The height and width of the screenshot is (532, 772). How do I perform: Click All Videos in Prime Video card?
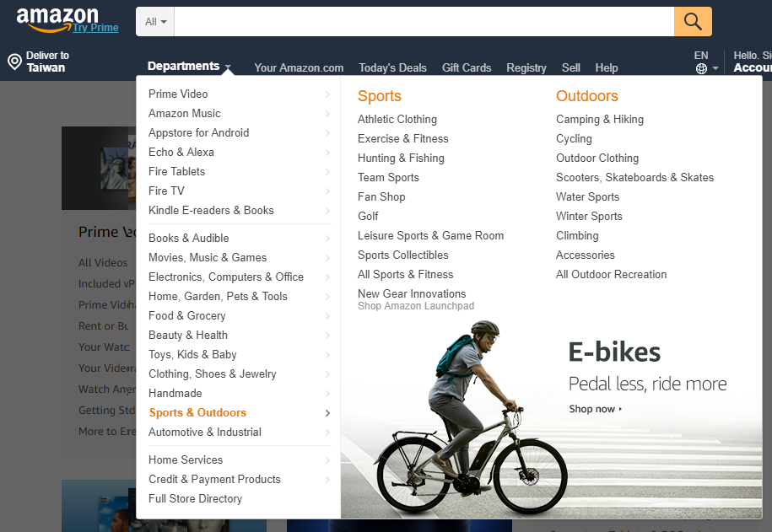(x=103, y=263)
